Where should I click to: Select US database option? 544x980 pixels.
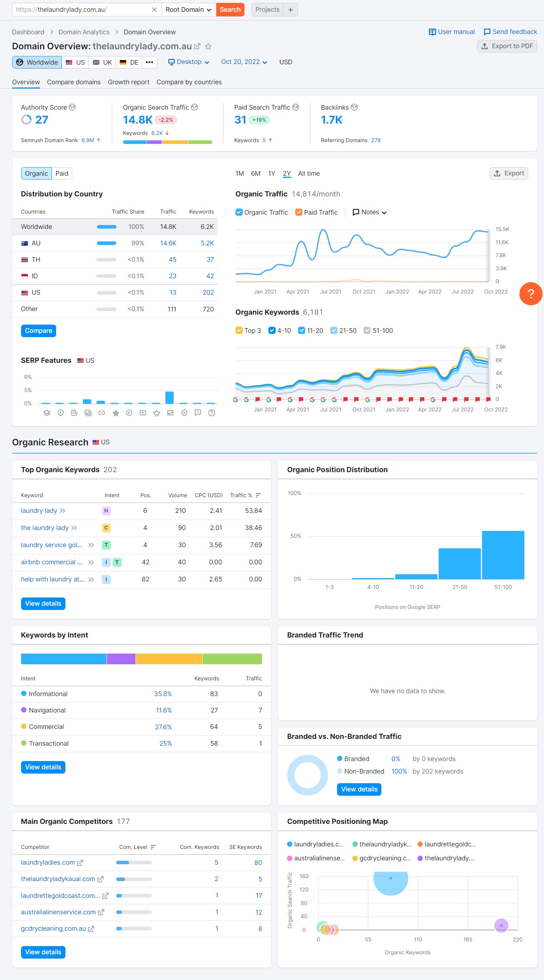(x=75, y=62)
